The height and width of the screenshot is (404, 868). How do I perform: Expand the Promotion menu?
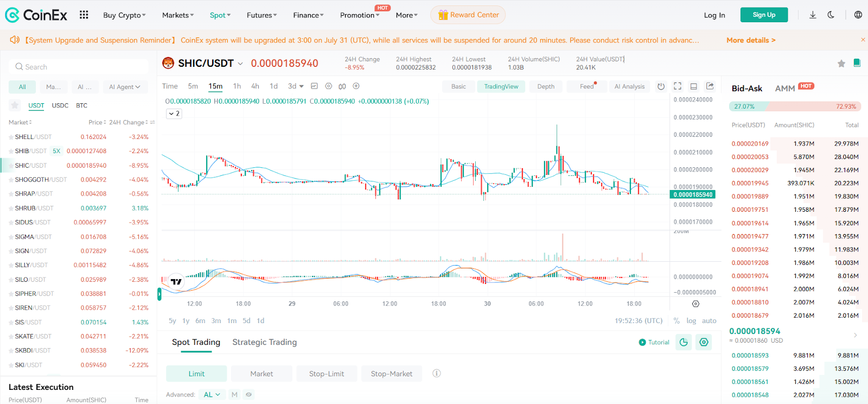click(x=360, y=15)
